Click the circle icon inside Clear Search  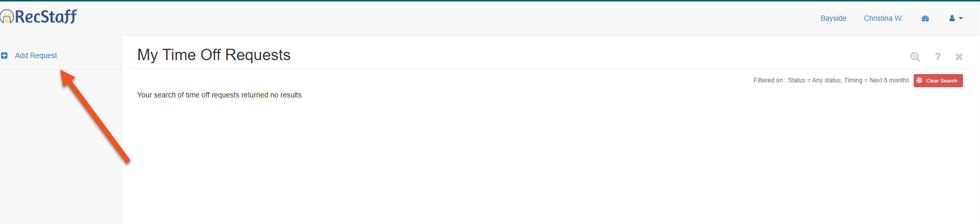click(919, 80)
